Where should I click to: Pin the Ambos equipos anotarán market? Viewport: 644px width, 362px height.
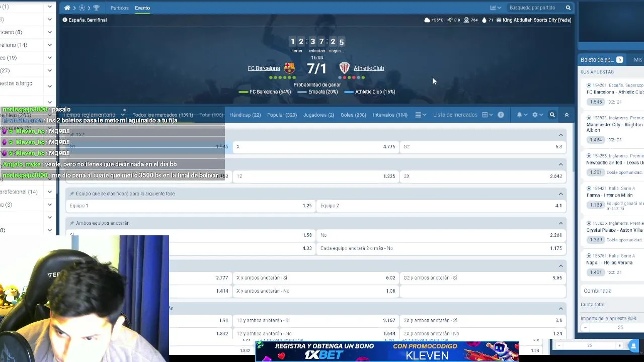(72, 223)
